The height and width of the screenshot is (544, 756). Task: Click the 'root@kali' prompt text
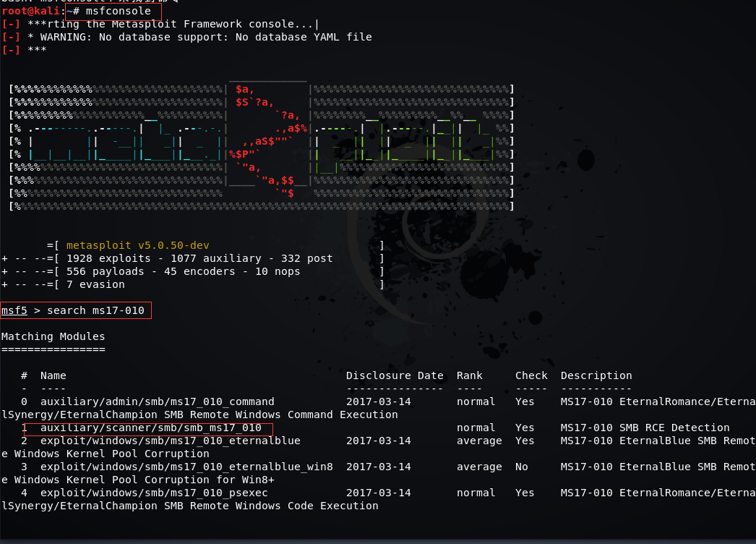(30, 11)
